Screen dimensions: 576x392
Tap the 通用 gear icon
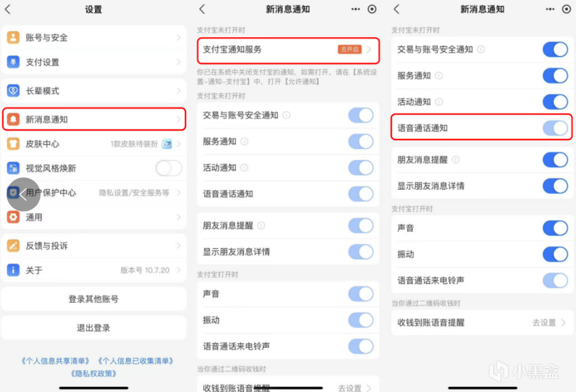click(x=13, y=217)
